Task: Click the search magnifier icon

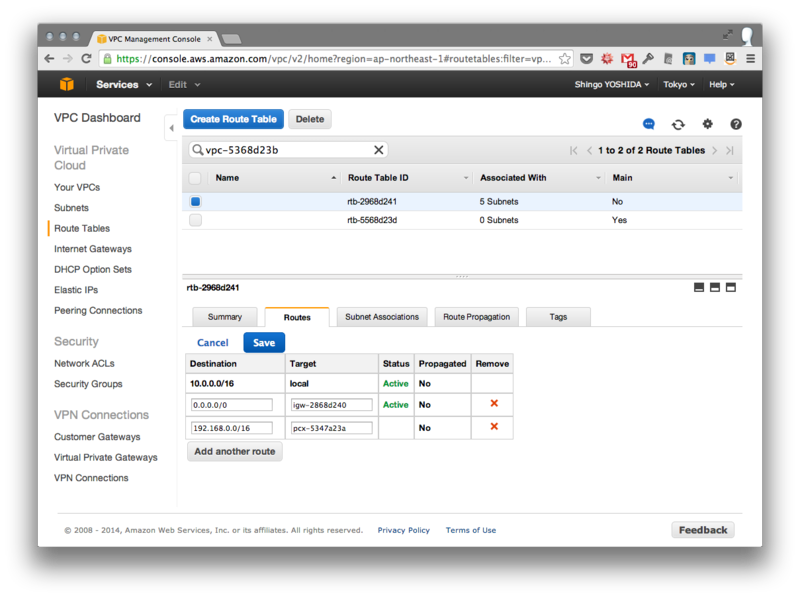Action: (x=197, y=149)
